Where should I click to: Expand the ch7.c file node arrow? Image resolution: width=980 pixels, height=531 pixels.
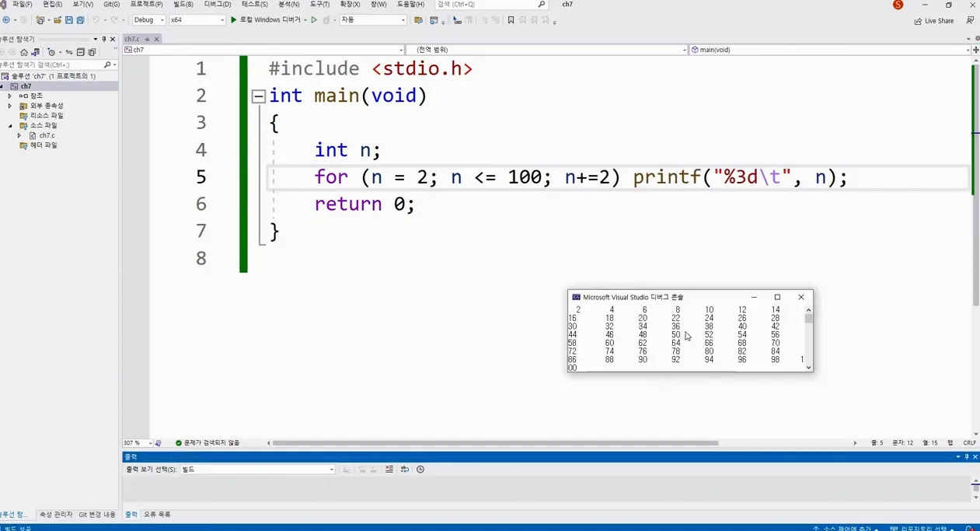[19, 135]
